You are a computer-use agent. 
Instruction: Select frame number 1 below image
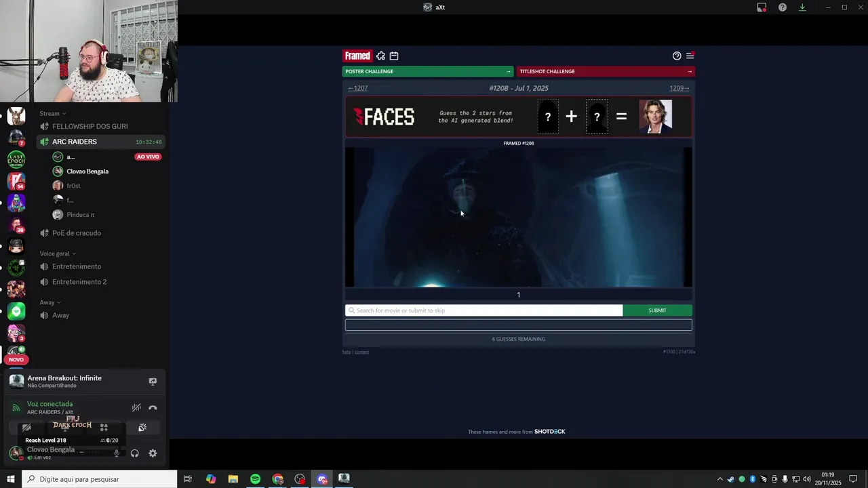pos(519,295)
